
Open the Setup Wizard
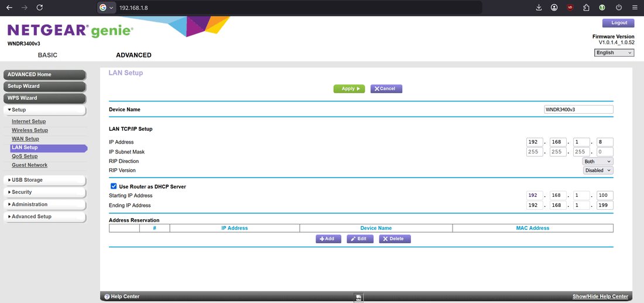(x=44, y=86)
